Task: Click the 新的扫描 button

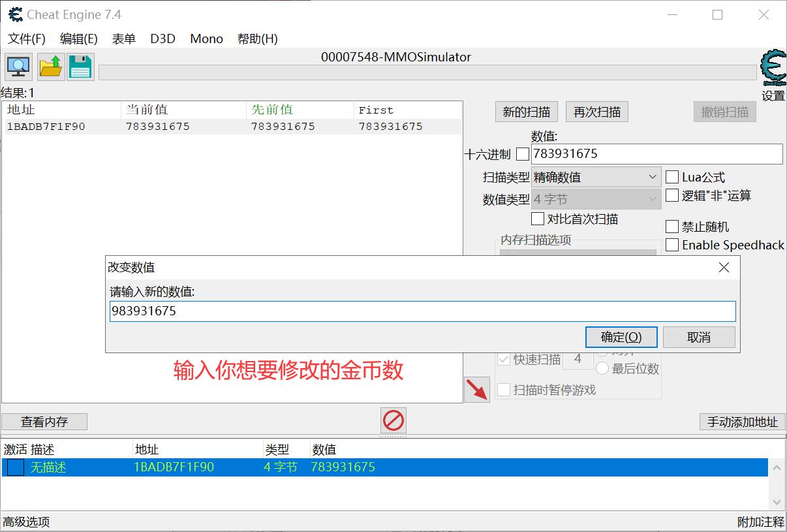Action: point(527,112)
